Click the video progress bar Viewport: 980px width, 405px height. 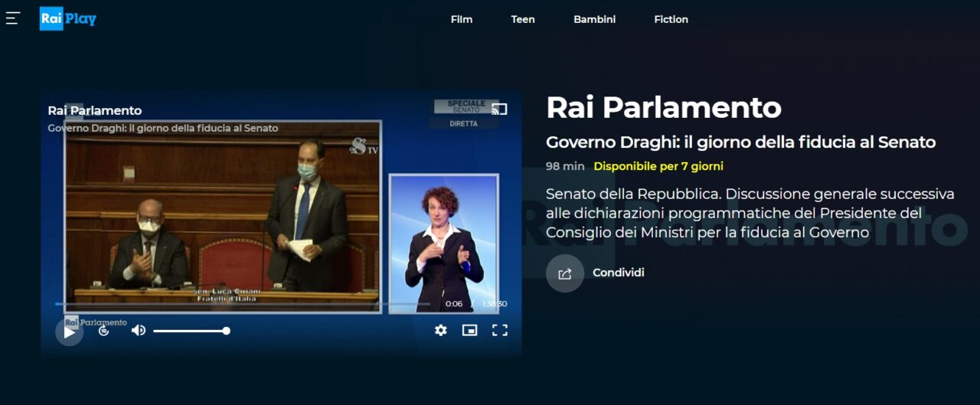coord(243,304)
